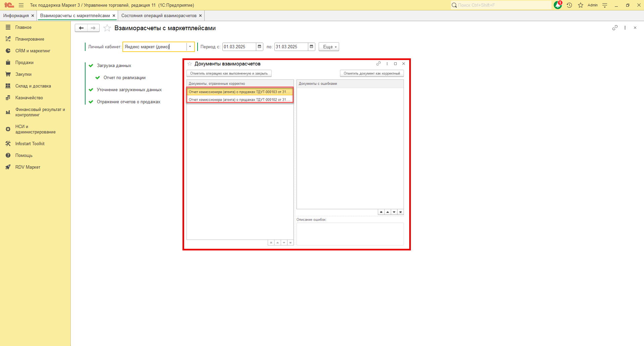The image size is (644, 346).
Task: Open the three-dot page options menu
Action: click(625, 28)
